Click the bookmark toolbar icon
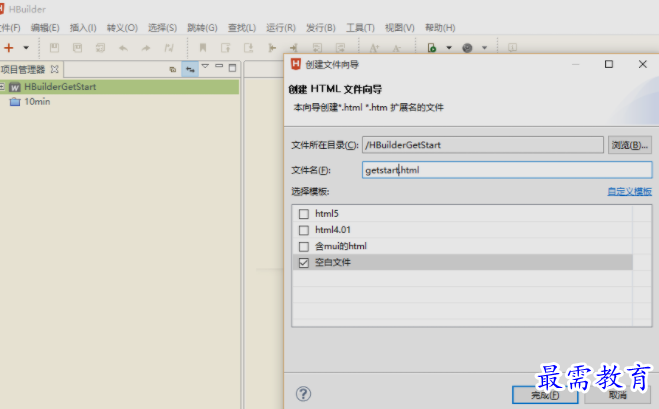 pos(203,47)
